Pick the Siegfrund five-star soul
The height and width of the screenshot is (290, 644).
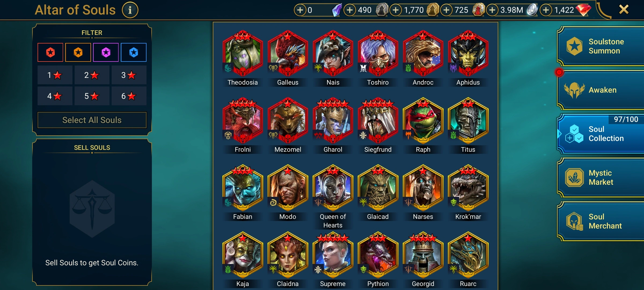pos(378,120)
